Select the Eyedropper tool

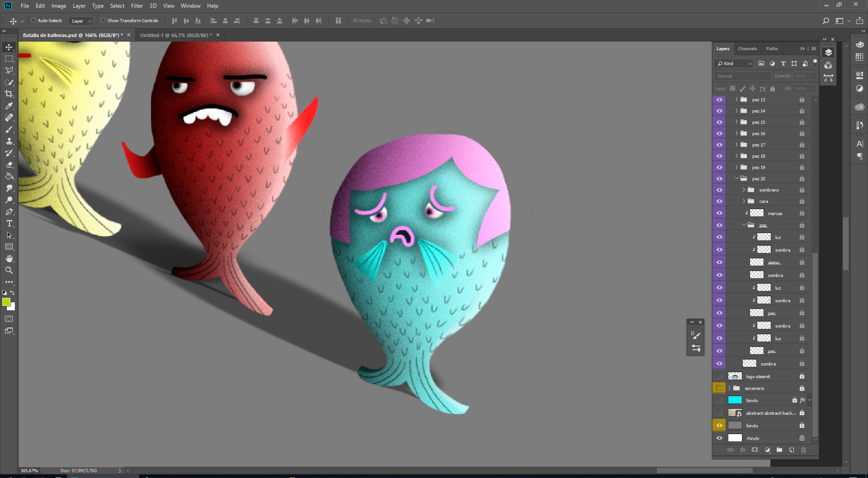(9, 106)
